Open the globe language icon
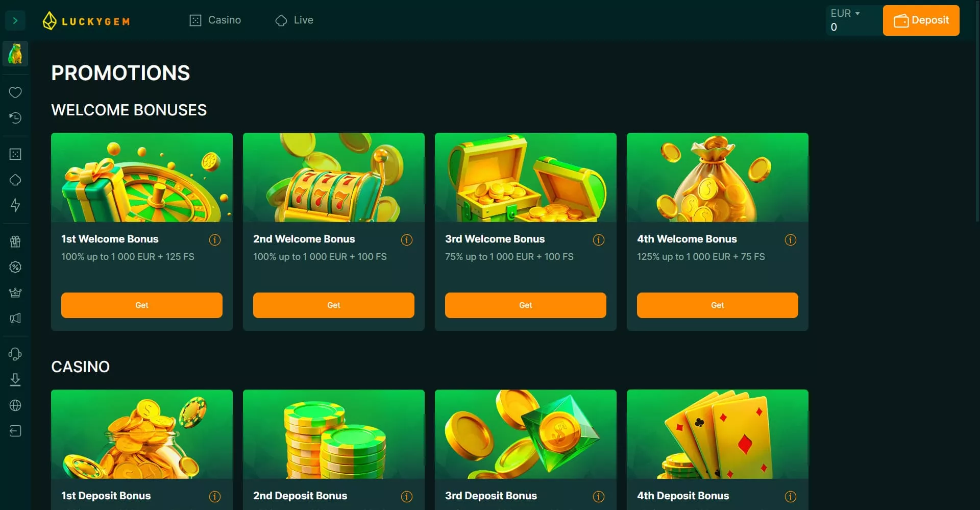980x510 pixels. [x=15, y=405]
